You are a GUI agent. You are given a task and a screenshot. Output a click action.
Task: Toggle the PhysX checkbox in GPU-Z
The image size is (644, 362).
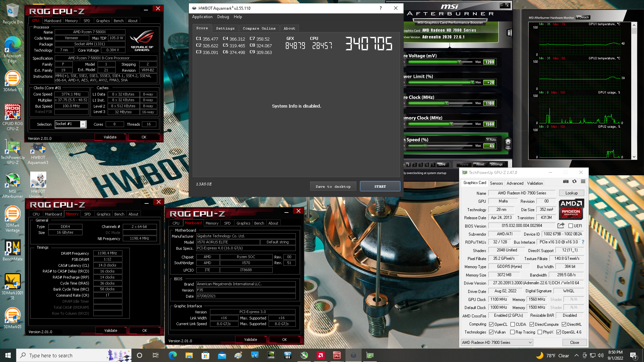pyautogui.click(x=540, y=332)
